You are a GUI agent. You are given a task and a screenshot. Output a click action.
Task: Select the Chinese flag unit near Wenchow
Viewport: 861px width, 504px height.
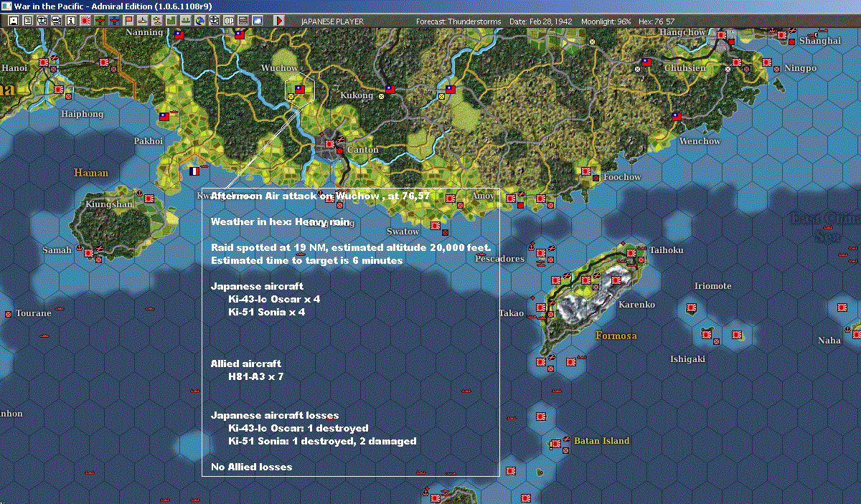coord(677,115)
